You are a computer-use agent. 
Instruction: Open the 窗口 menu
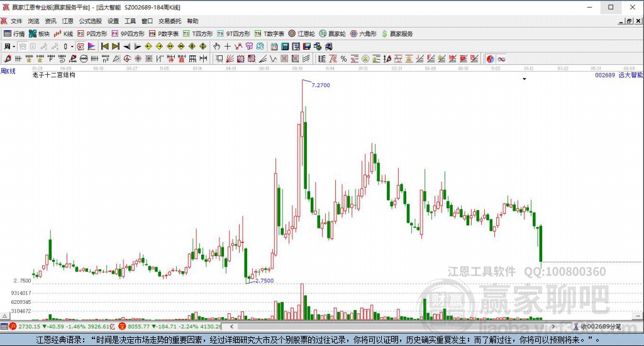(x=147, y=21)
